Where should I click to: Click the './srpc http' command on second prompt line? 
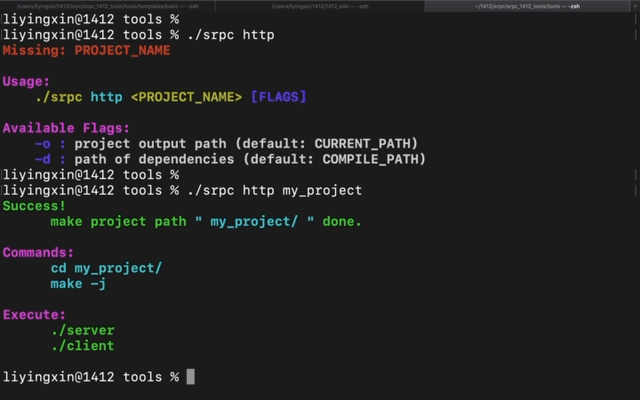click(231, 35)
